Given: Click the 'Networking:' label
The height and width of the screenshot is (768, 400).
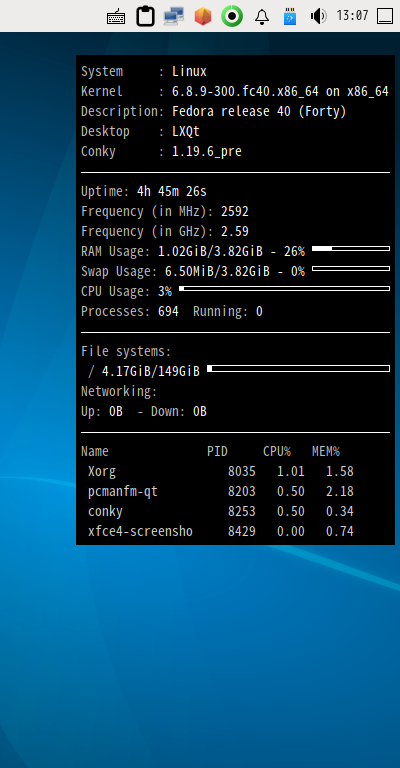Looking at the screenshot, I should pos(119,392).
